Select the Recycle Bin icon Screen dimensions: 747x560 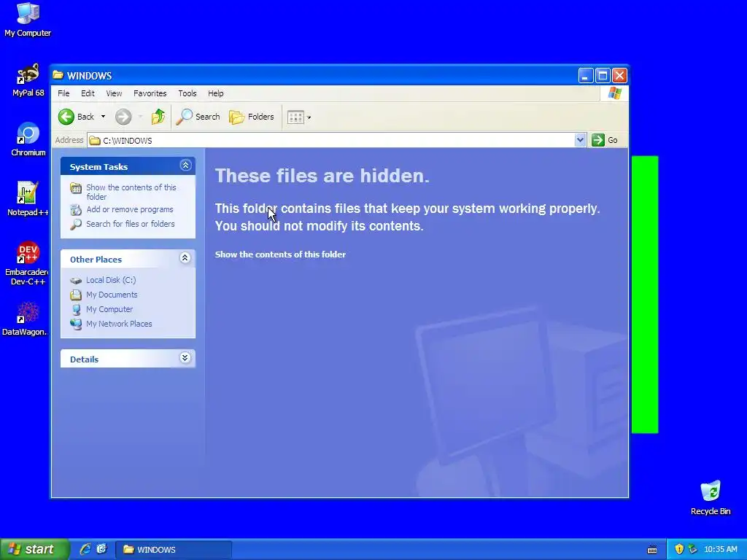click(711, 498)
